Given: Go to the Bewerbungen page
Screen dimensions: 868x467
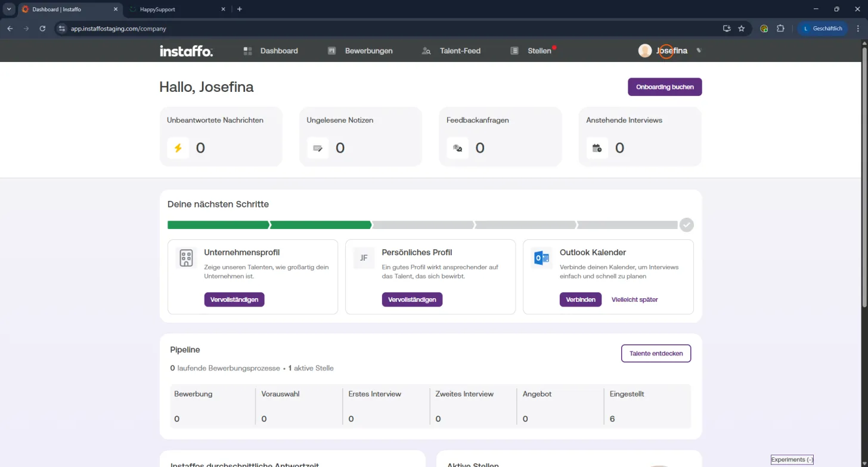Looking at the screenshot, I should [x=360, y=51].
